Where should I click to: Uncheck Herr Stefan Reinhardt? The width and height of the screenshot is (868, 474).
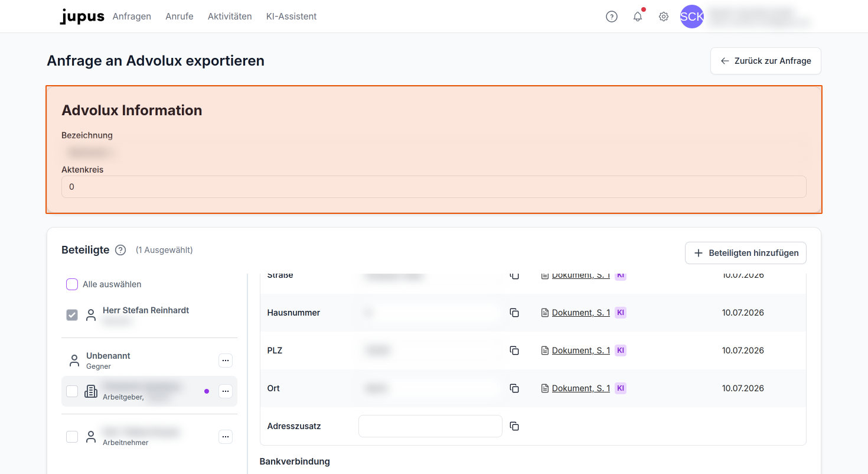(x=72, y=315)
